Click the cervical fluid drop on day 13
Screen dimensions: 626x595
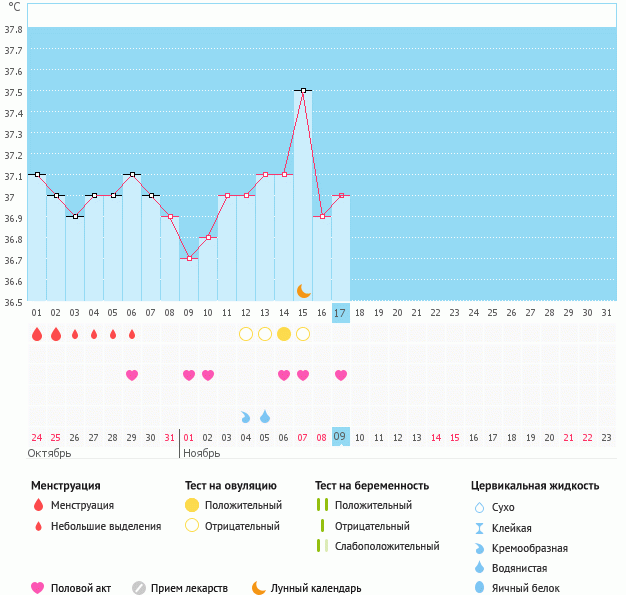pyautogui.click(x=265, y=416)
